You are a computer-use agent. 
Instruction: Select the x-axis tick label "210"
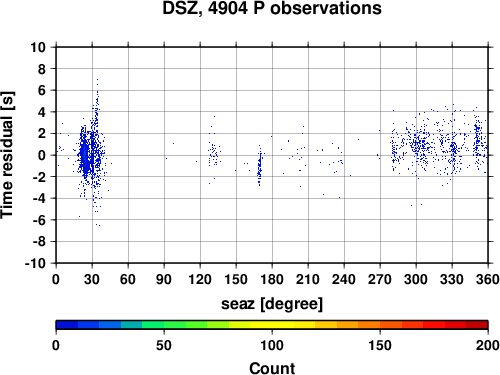tap(308, 279)
